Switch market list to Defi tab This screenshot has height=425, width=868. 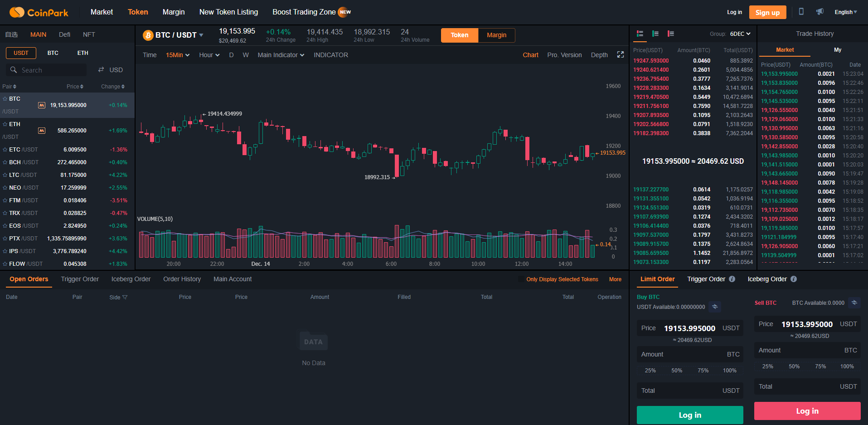[64, 34]
